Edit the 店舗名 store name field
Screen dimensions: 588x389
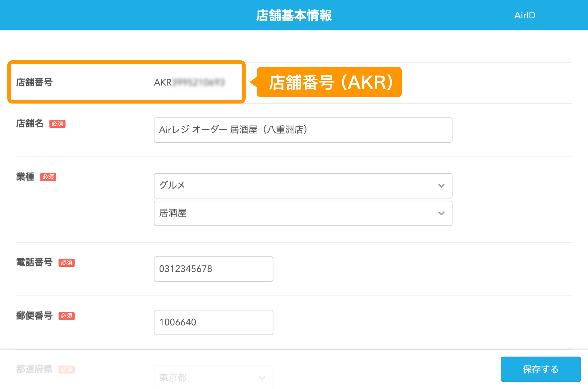(303, 130)
